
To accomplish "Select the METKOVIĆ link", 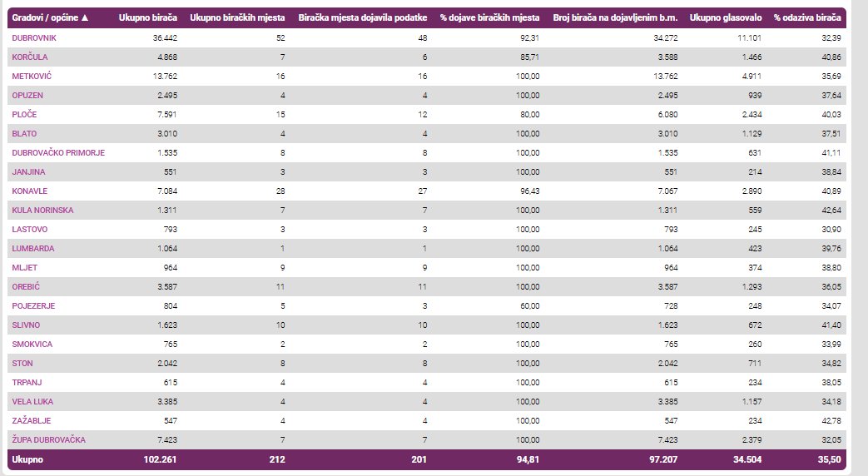I will [31, 77].
